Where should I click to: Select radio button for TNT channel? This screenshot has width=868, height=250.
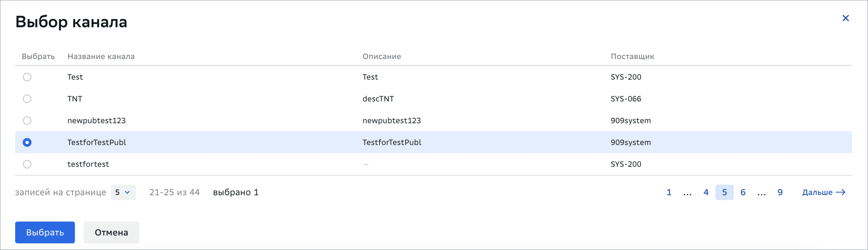(27, 99)
